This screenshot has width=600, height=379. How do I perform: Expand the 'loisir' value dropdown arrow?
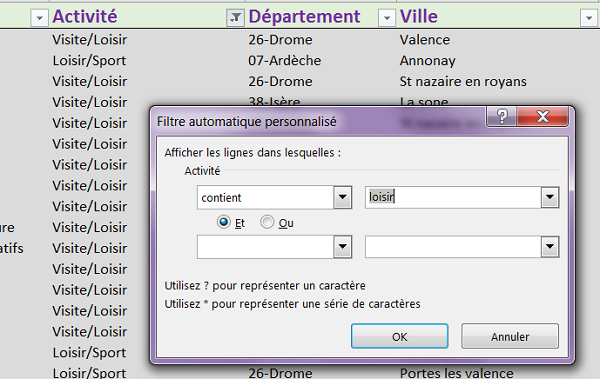click(550, 197)
